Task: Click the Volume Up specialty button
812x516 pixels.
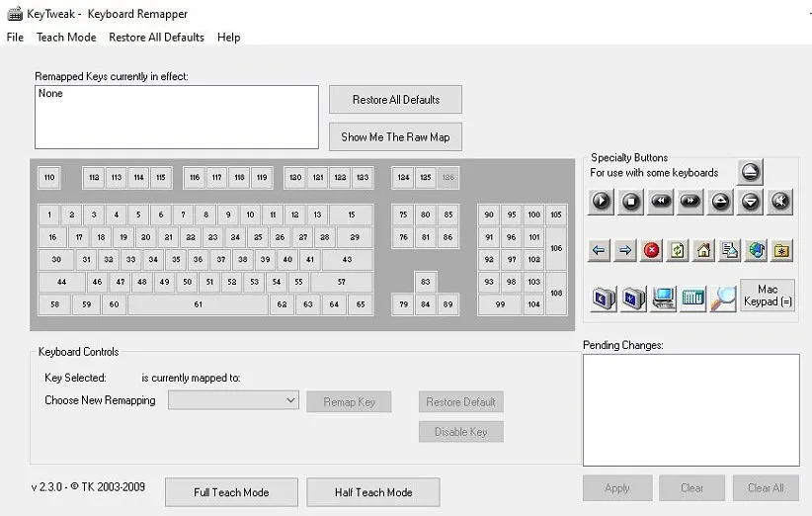Action: click(x=720, y=201)
